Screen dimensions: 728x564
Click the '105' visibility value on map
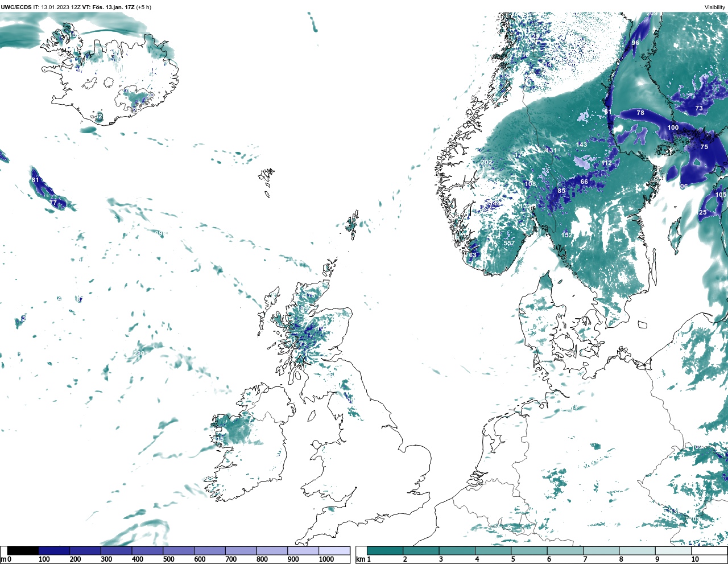[721, 195]
